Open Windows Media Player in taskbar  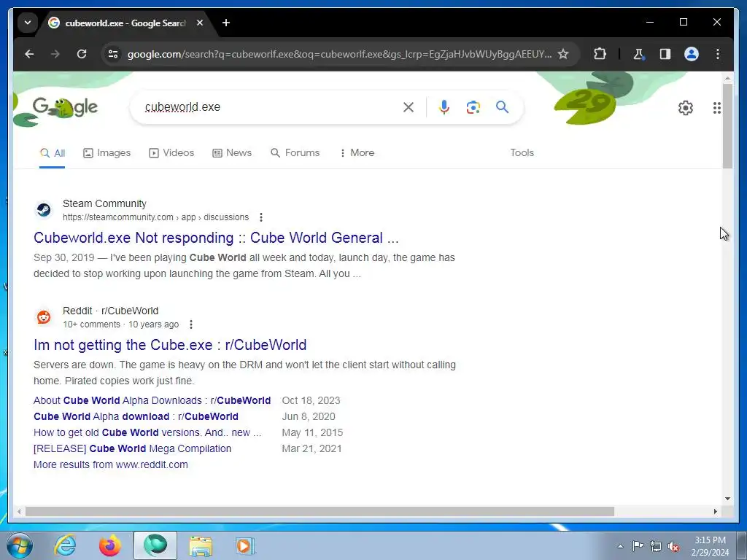[246, 545]
